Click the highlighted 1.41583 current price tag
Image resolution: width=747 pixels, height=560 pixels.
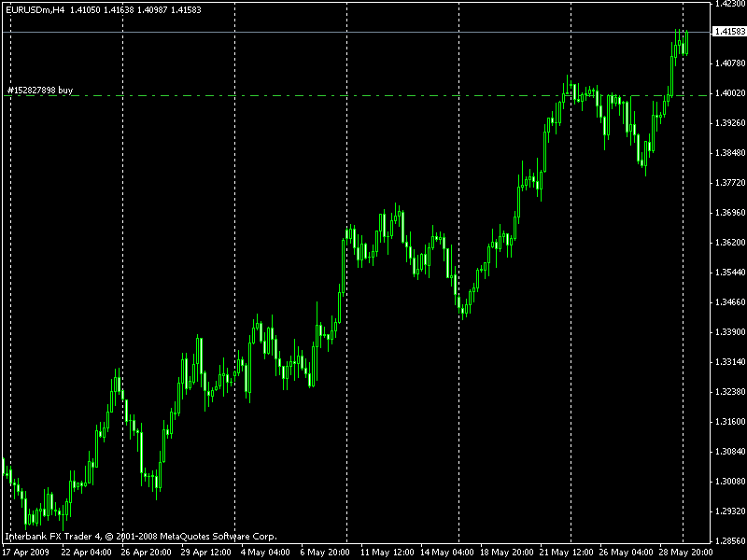[726, 32]
